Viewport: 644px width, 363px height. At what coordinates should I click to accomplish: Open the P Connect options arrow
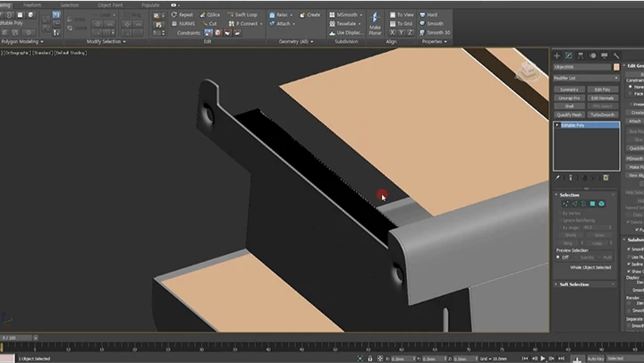(x=261, y=24)
